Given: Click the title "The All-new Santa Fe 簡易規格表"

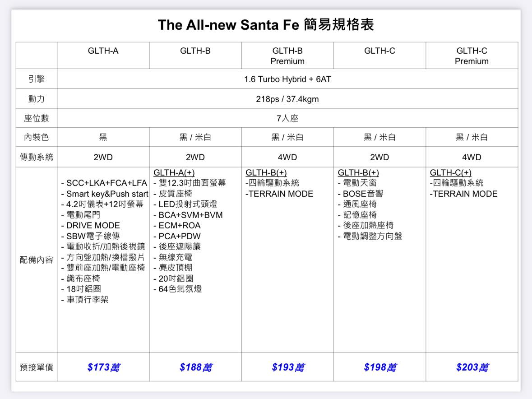Looking at the screenshot, I should pyautogui.click(x=266, y=25).
